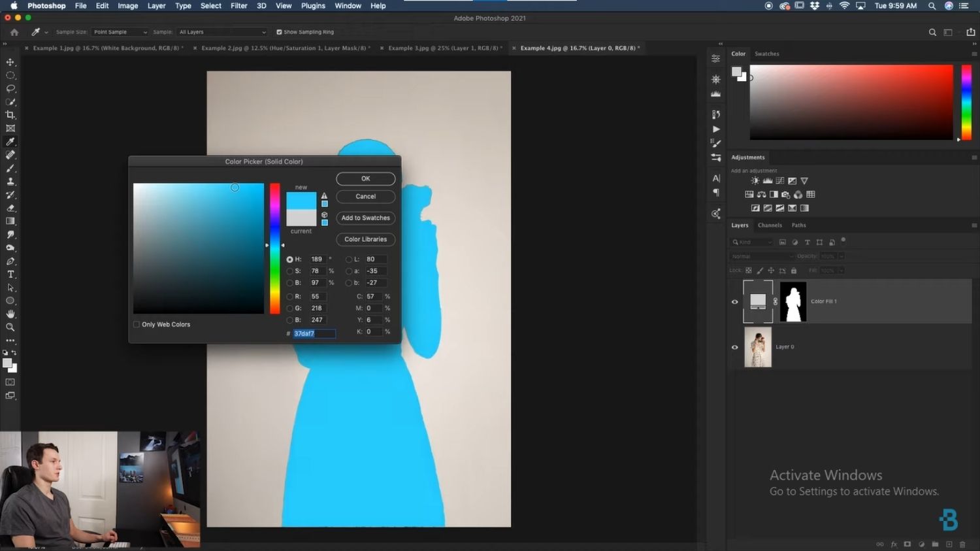Select the Crop tool
The height and width of the screenshot is (551, 980).
pos(10,114)
